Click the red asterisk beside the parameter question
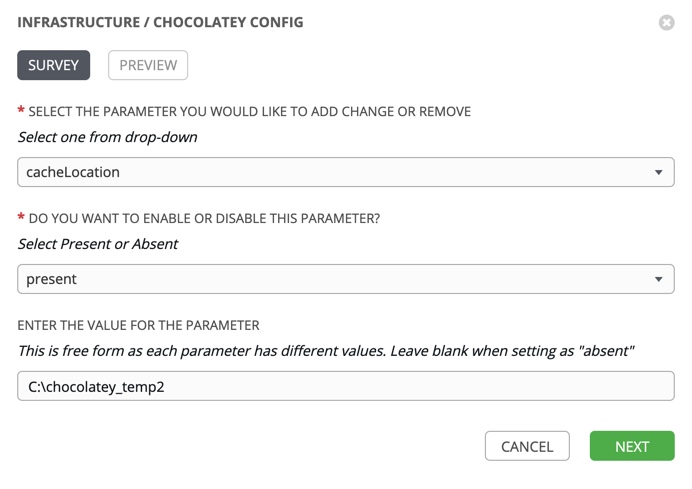Viewport: 692px width, 489px height. tap(21, 112)
